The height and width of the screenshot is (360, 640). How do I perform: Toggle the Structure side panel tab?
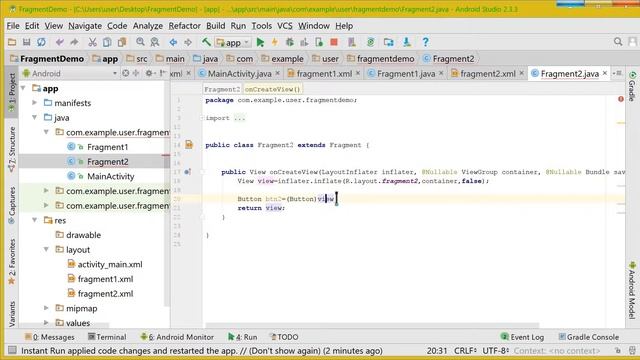point(12,149)
